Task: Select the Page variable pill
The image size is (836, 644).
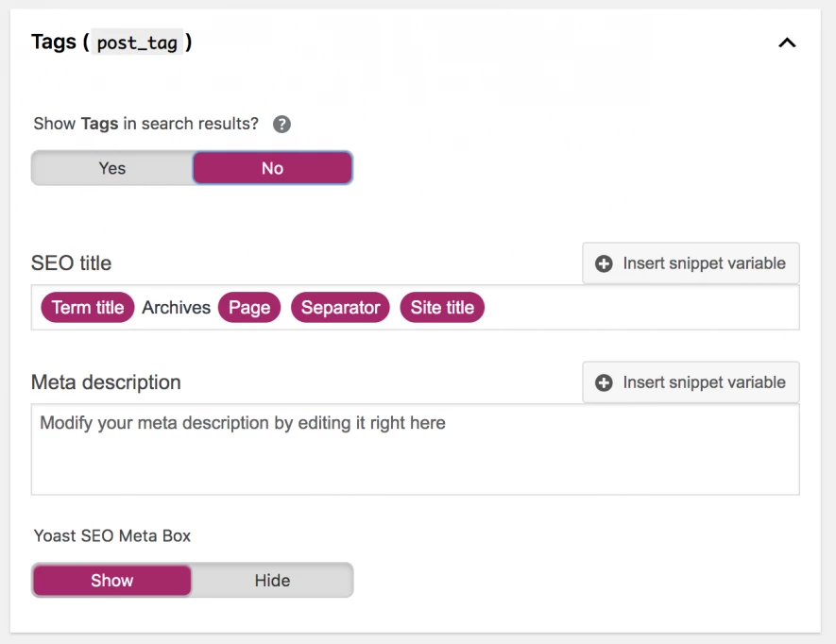Action: 249,308
